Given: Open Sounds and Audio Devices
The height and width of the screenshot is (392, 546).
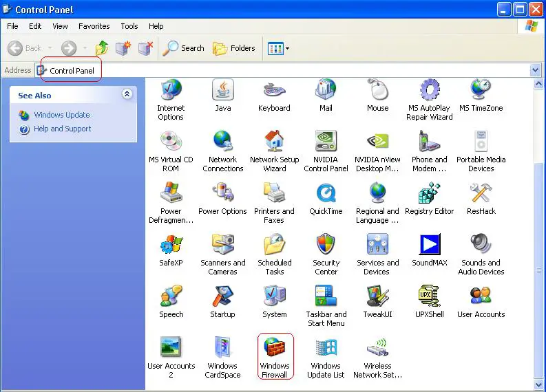Looking at the screenshot, I should [x=481, y=254].
